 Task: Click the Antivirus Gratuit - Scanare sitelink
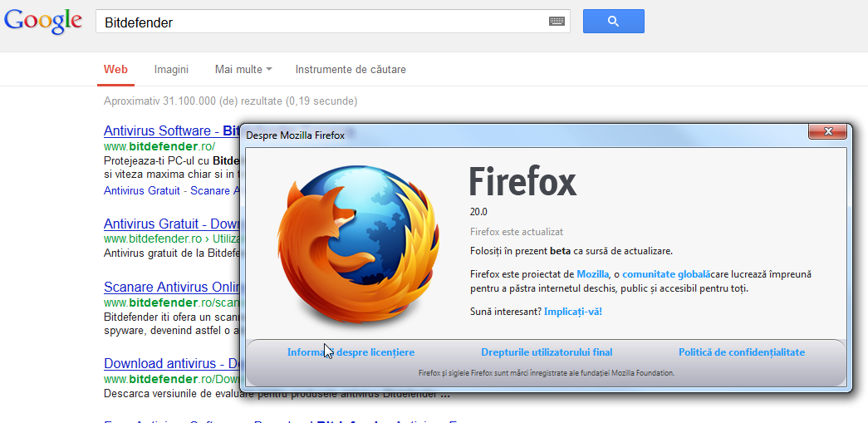(x=172, y=190)
